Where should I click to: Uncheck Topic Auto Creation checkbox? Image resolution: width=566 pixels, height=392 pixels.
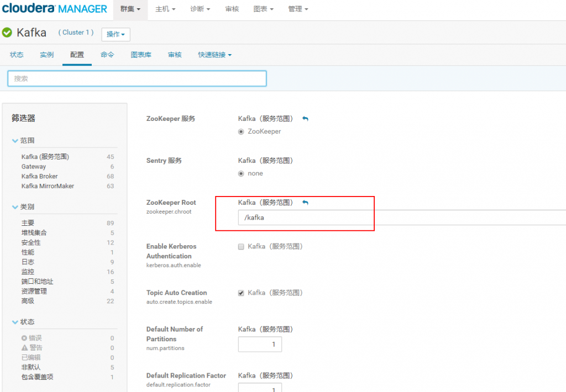[241, 293]
